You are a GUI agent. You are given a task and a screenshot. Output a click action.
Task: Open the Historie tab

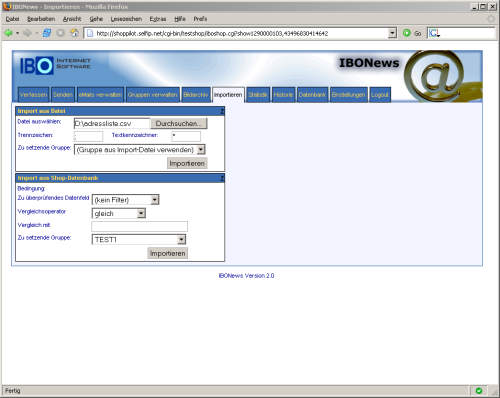pyautogui.click(x=283, y=95)
